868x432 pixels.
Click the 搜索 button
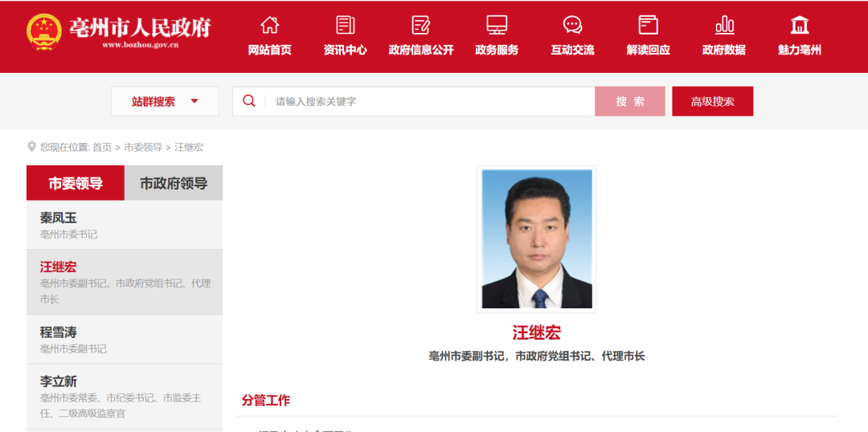[x=630, y=101]
